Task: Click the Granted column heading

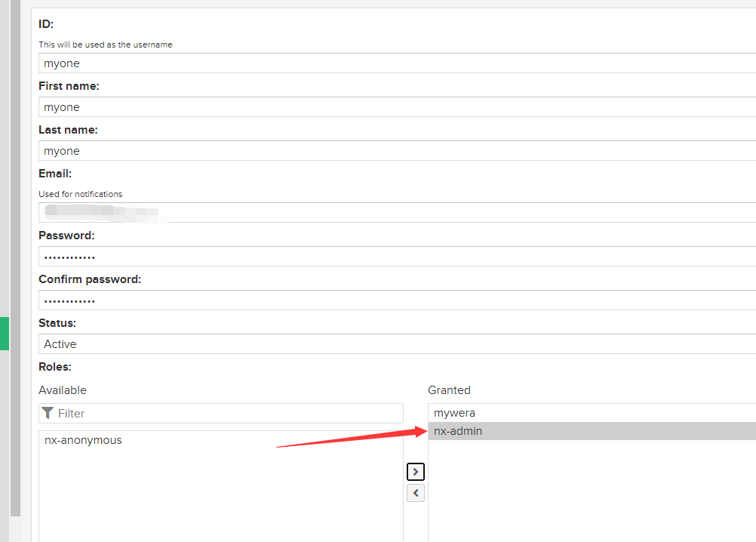Action: point(449,390)
